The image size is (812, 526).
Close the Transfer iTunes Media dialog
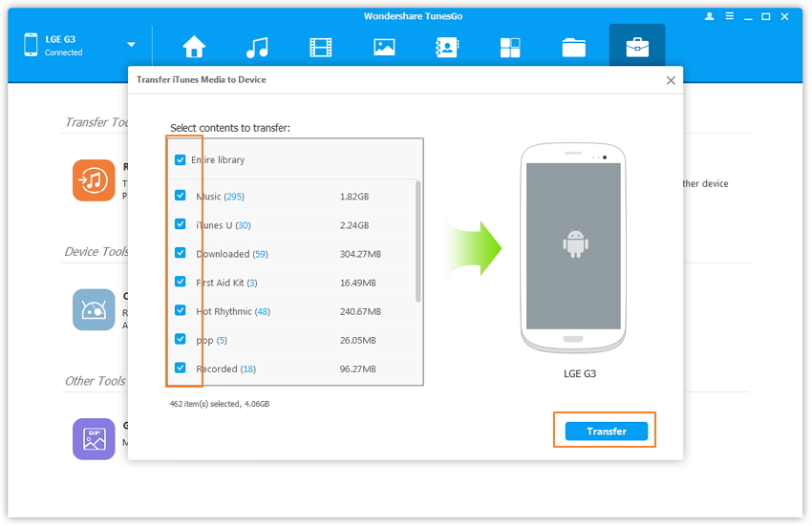[x=671, y=81]
